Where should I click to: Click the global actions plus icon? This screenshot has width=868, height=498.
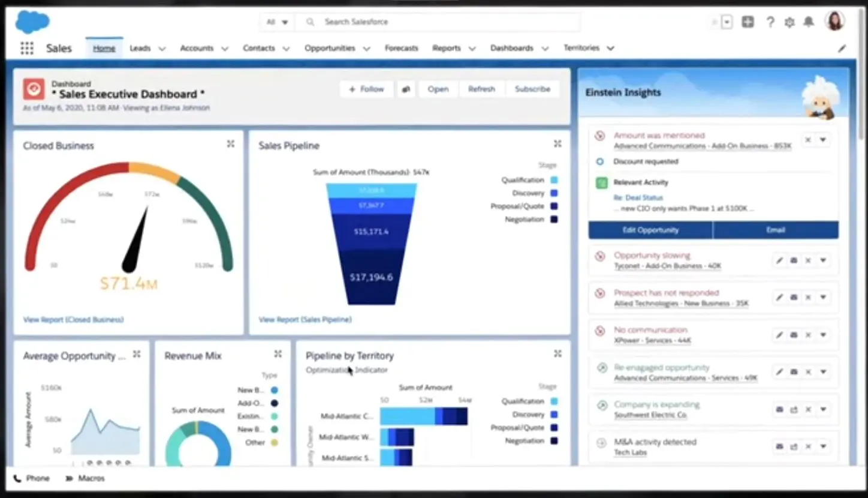(748, 22)
